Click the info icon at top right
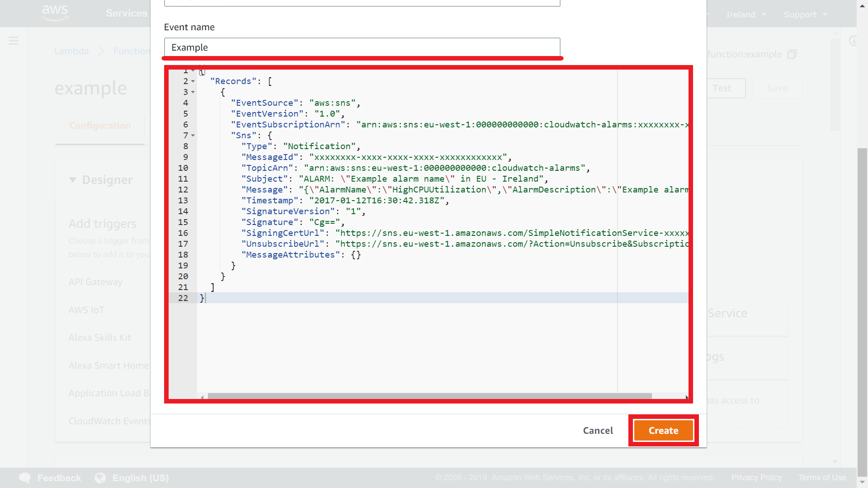868x488 pixels. (x=853, y=41)
